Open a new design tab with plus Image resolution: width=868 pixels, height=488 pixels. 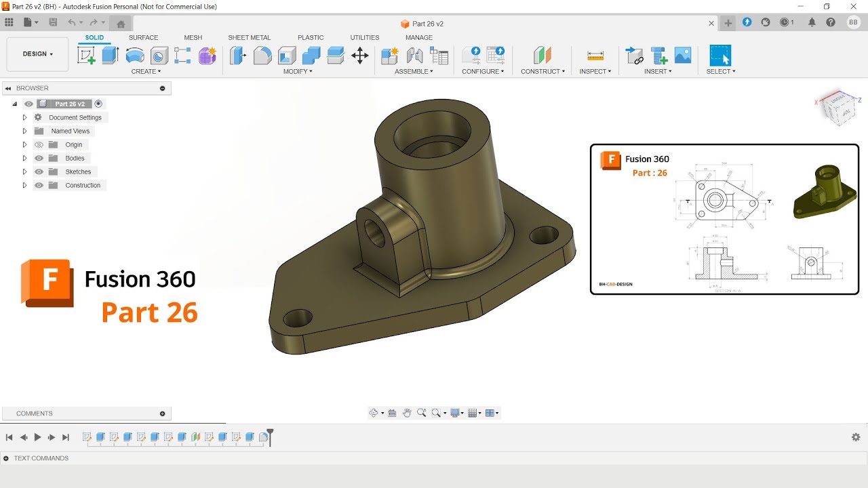pyautogui.click(x=728, y=23)
